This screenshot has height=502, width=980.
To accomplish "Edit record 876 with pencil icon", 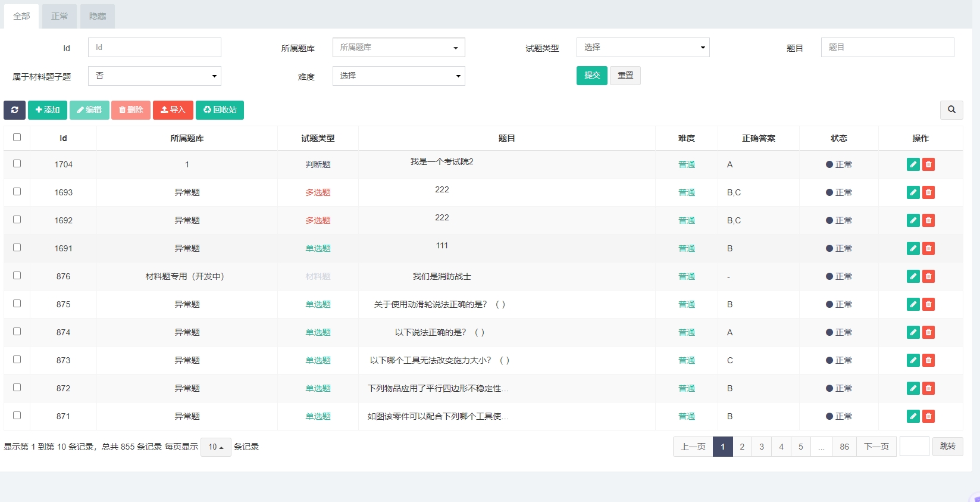I will (913, 276).
